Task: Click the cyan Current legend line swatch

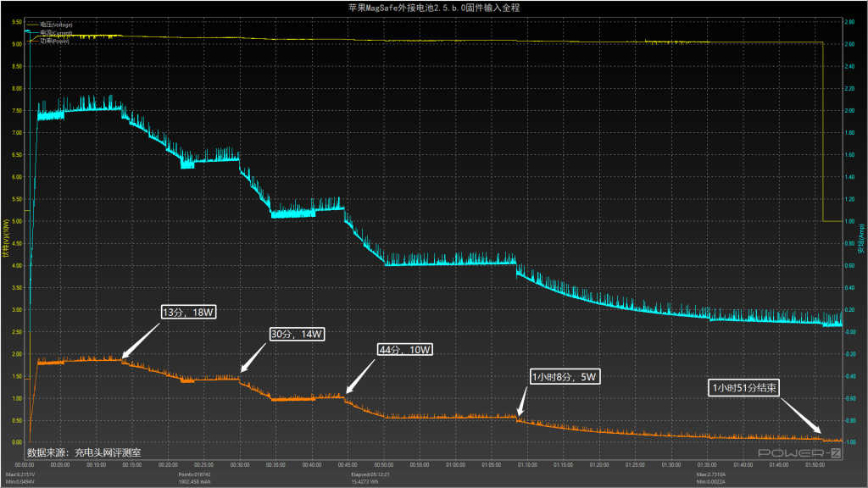Action: [32, 33]
